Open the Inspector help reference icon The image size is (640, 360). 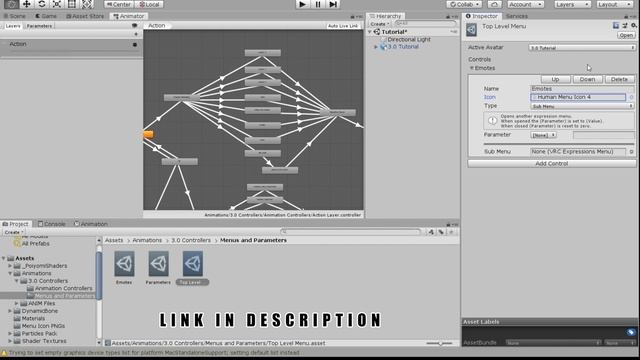coord(616,25)
